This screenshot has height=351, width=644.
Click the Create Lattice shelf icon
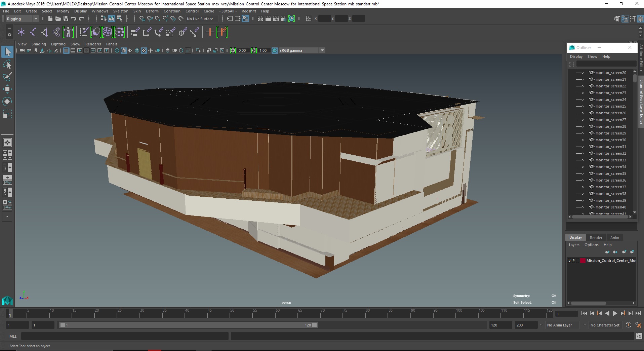pyautogui.click(x=107, y=32)
